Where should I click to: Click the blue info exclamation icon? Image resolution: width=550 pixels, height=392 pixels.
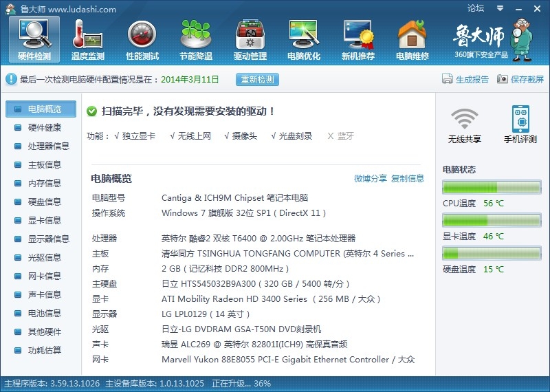(11, 79)
